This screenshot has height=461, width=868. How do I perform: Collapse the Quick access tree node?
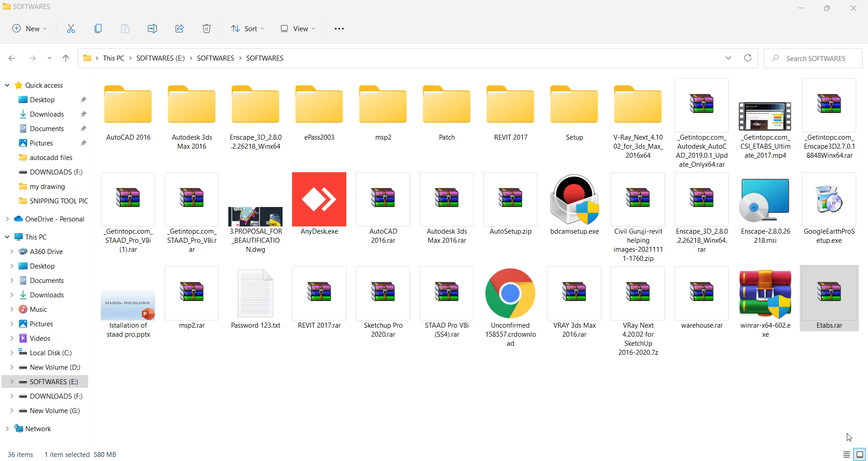7,85
